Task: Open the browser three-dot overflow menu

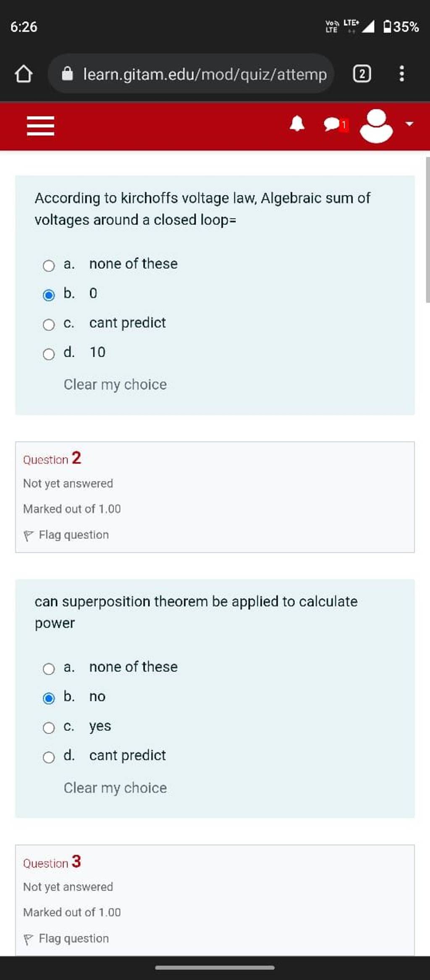Action: pyautogui.click(x=402, y=74)
